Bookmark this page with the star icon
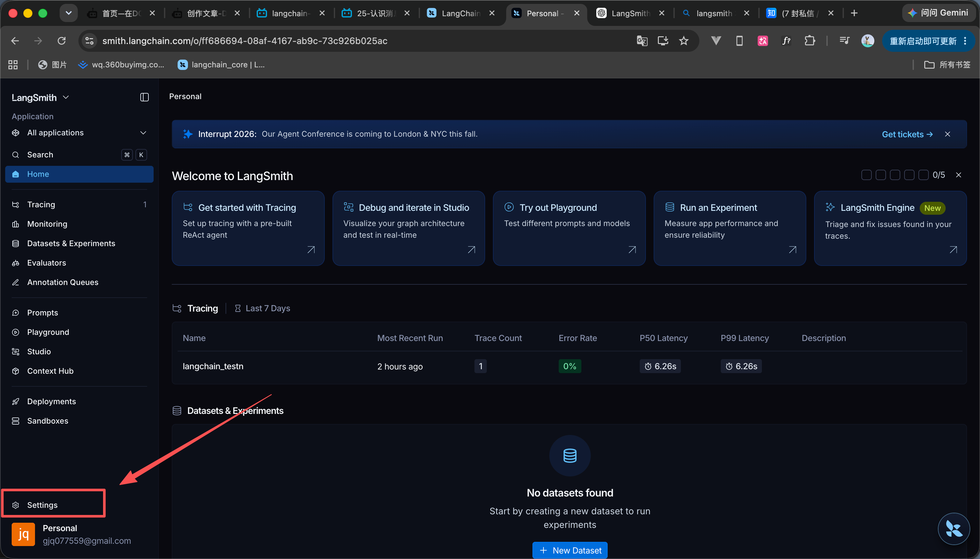The height and width of the screenshot is (559, 980). tap(683, 41)
